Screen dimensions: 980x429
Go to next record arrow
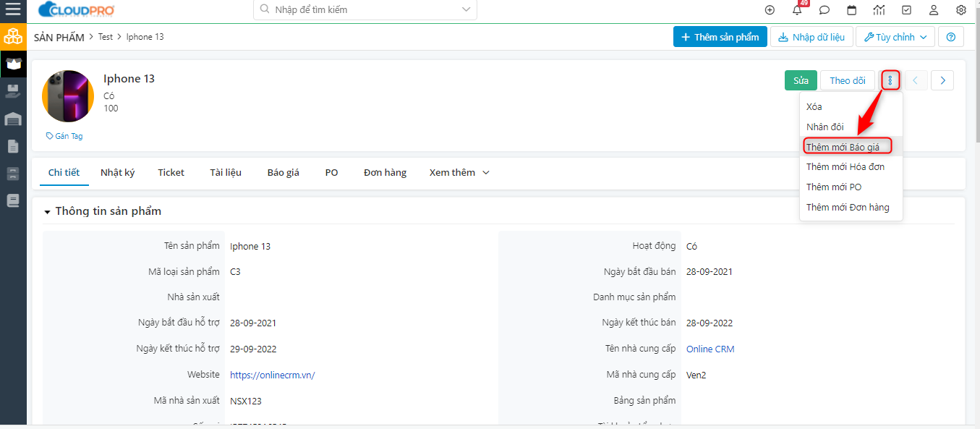[x=942, y=80]
